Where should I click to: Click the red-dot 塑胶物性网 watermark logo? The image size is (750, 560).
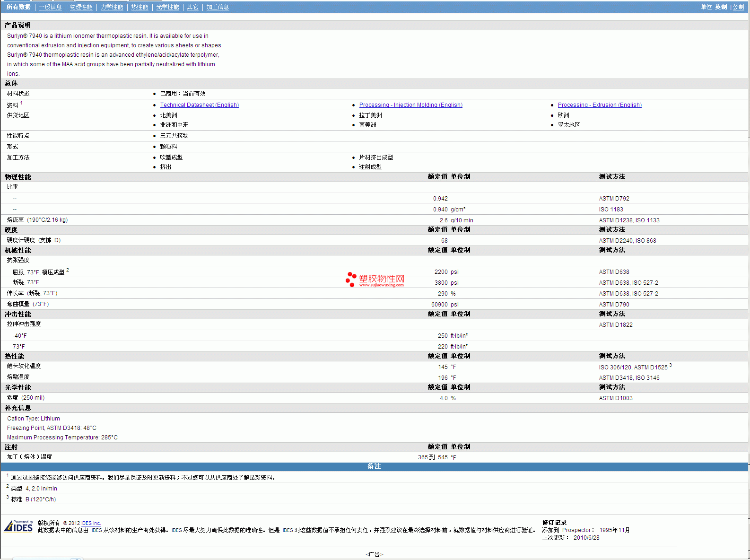[375, 280]
